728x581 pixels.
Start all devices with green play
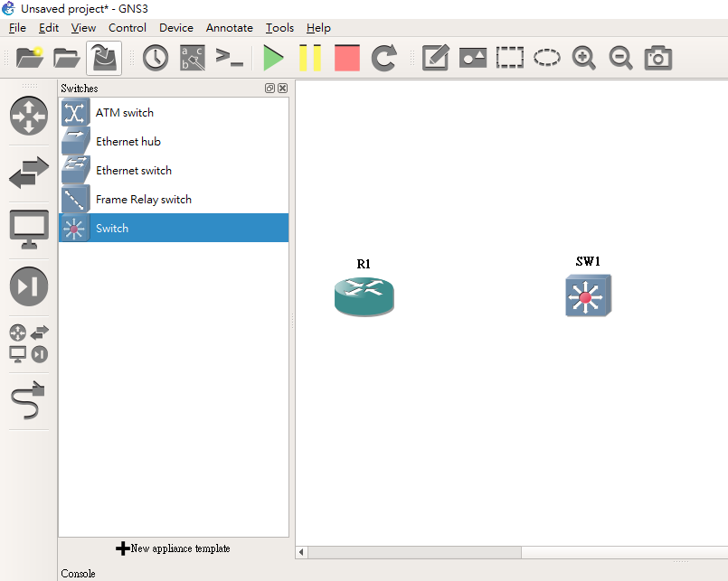(x=273, y=58)
